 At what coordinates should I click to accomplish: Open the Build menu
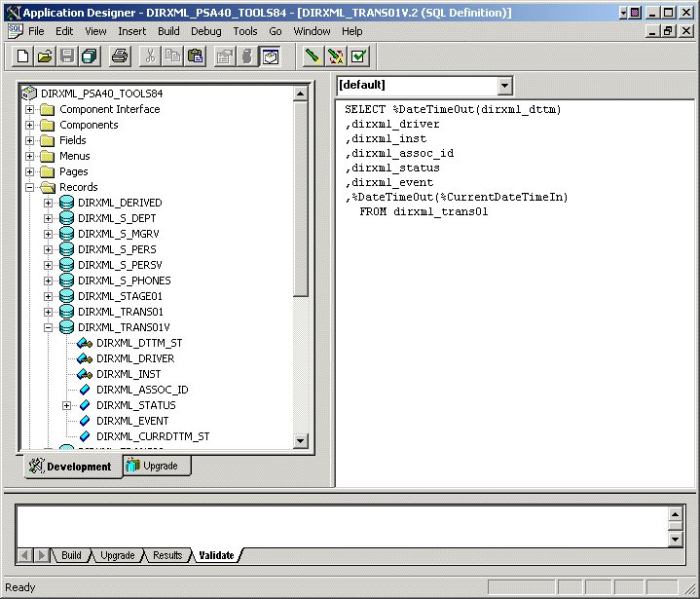(168, 31)
